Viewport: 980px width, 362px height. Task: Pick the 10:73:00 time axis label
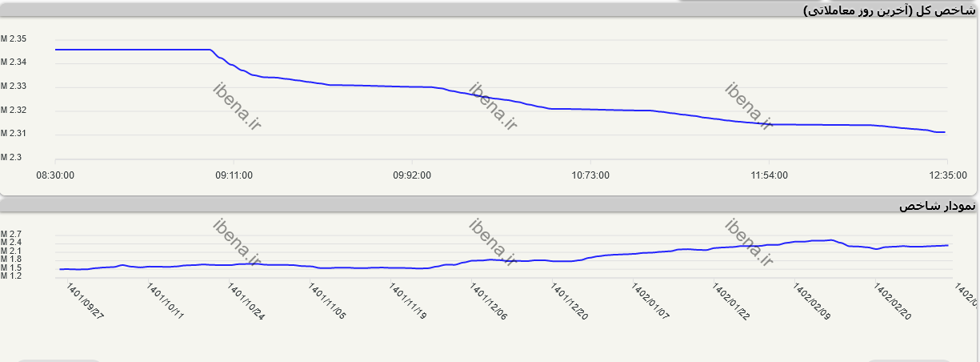click(590, 175)
